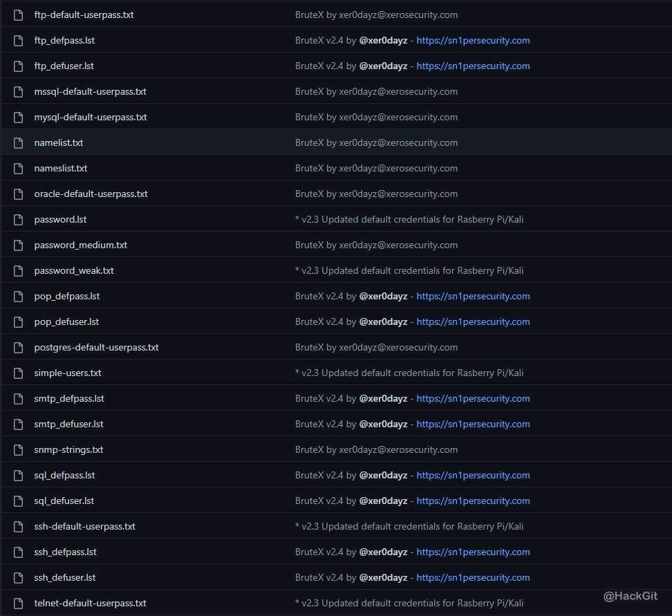Click sn1persecurity.com link in smtp_defpass.lst row
This screenshot has width=672, height=616.
(473, 399)
